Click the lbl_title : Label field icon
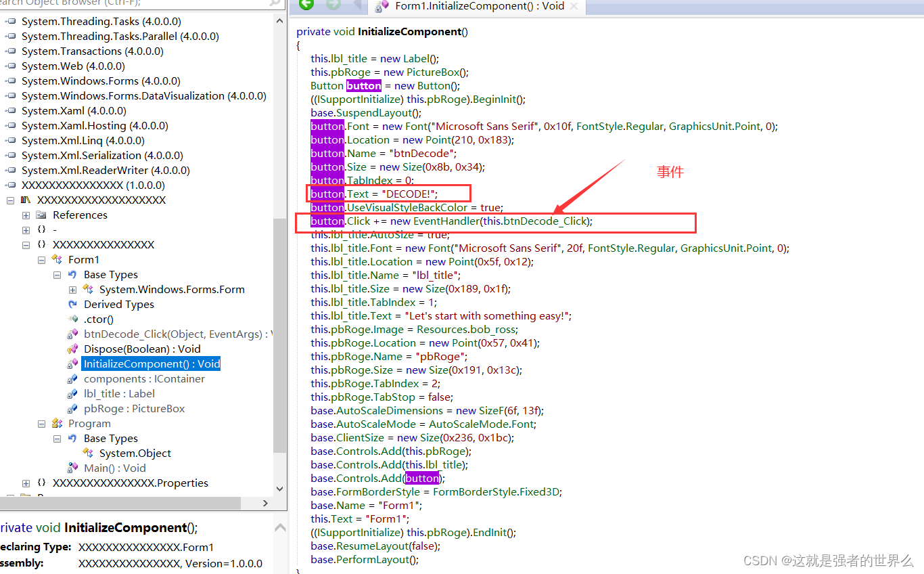Image resolution: width=924 pixels, height=574 pixels. point(73,394)
